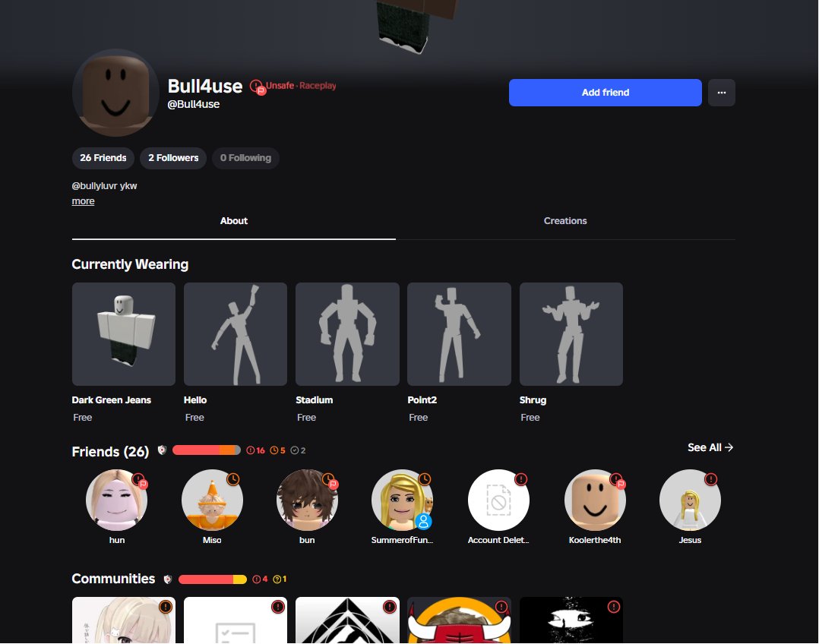Open the checklist placeholder community card
Image resolution: width=819 pixels, height=644 pixels.
(x=236, y=620)
